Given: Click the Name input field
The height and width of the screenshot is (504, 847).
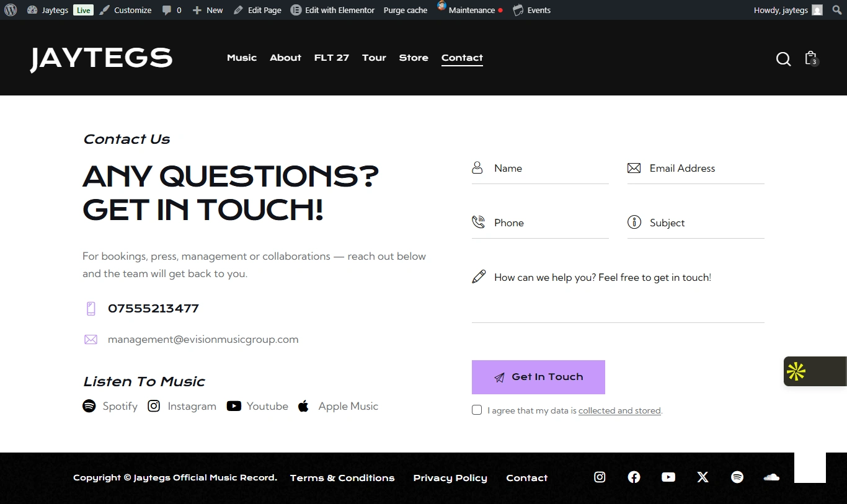Looking at the screenshot, I should coord(540,169).
